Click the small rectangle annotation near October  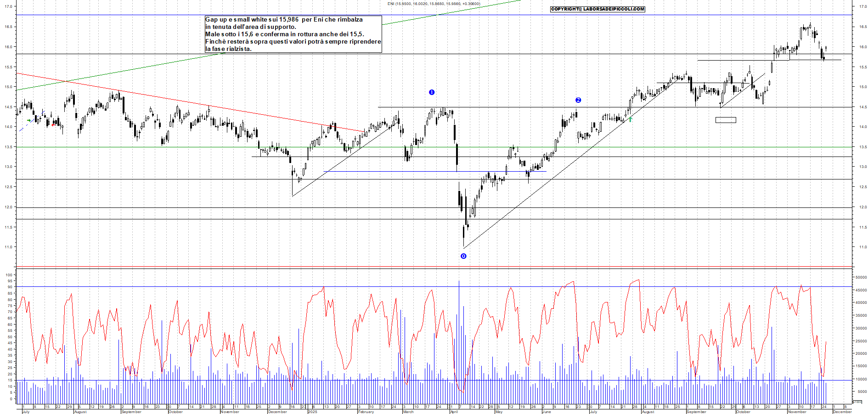point(726,120)
